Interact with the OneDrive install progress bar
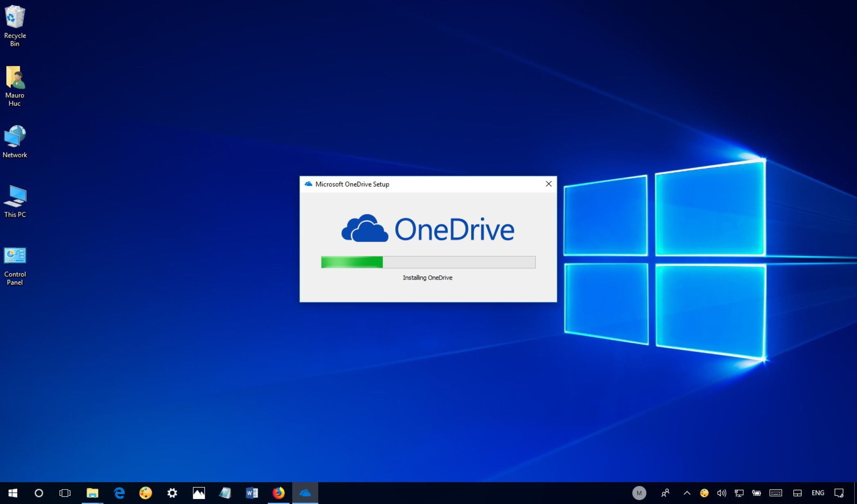 click(x=428, y=262)
